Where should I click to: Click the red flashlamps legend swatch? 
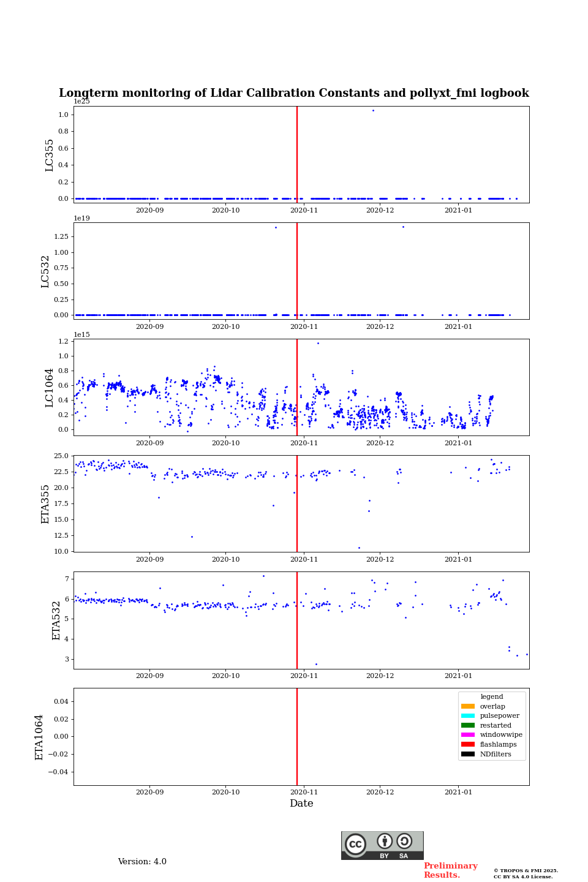tap(467, 745)
